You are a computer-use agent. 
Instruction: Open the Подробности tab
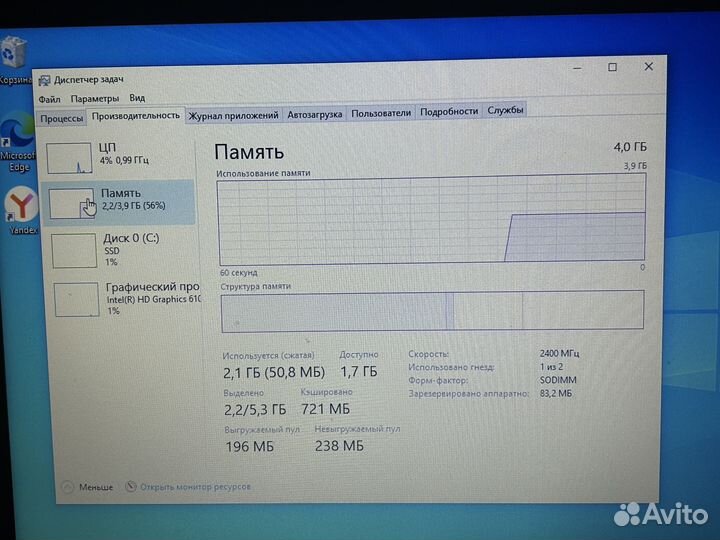(449, 112)
